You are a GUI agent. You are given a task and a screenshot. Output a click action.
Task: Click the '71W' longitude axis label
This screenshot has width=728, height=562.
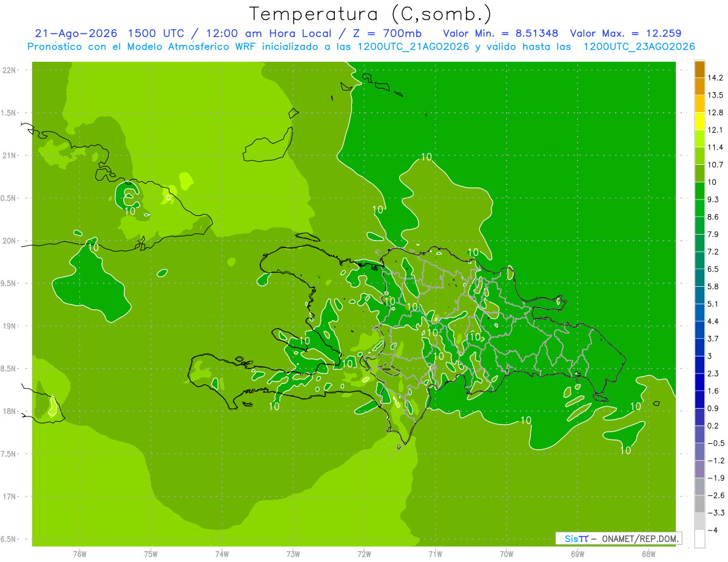434,554
